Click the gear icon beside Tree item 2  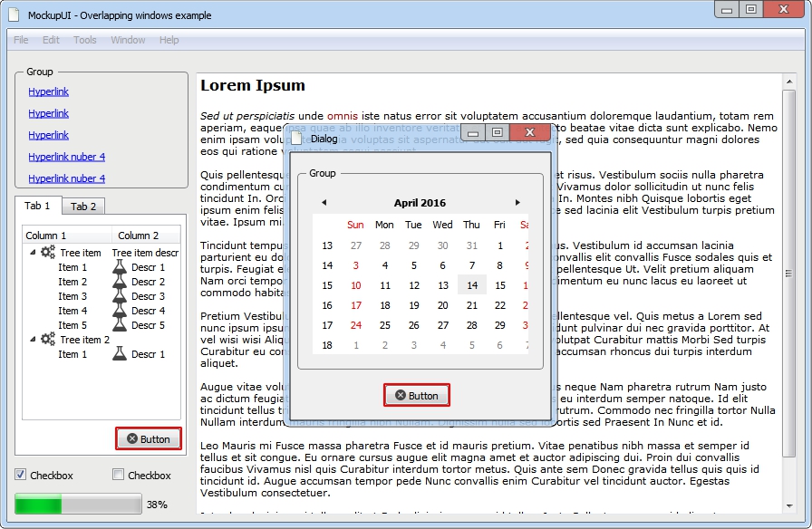pyautogui.click(x=48, y=340)
